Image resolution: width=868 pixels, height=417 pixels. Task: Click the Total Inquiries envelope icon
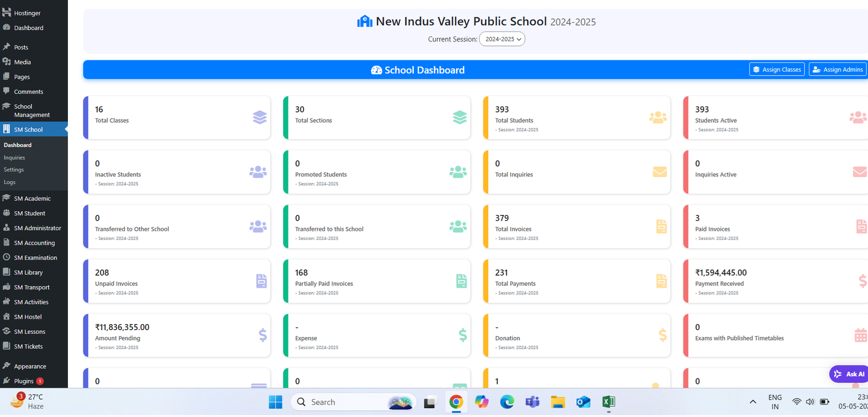(x=660, y=172)
